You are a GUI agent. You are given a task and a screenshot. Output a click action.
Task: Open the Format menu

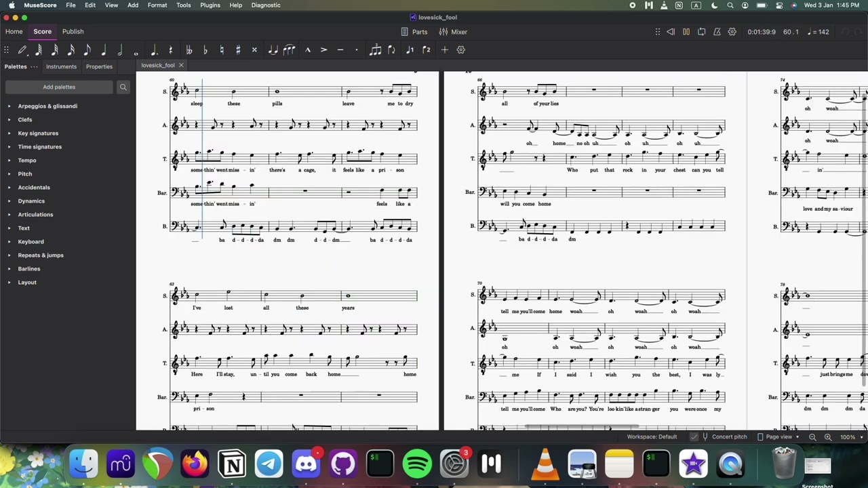pyautogui.click(x=157, y=5)
